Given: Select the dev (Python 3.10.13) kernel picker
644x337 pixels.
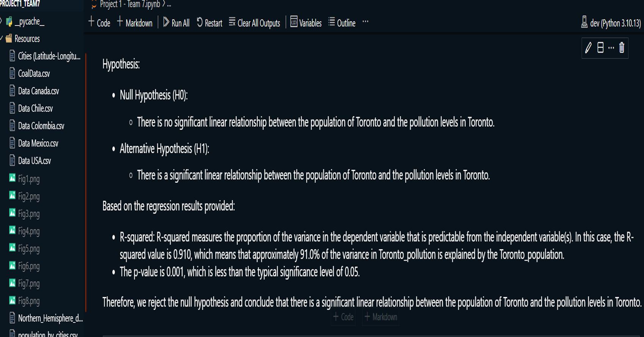Looking at the screenshot, I should (611, 23).
